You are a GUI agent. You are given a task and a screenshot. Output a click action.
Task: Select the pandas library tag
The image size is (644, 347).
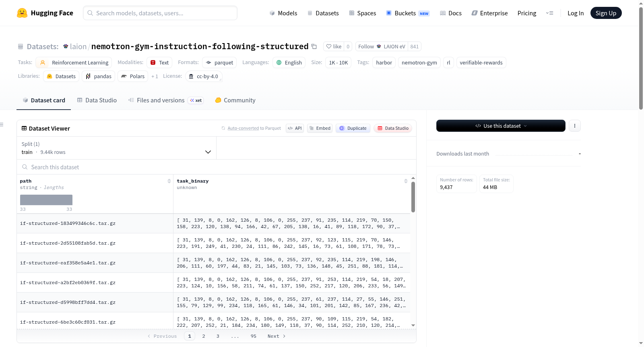click(99, 76)
